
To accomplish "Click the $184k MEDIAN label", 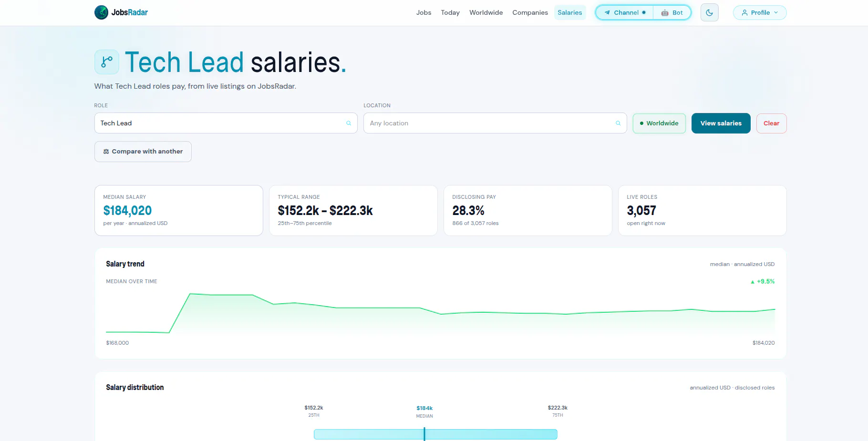I will click(x=424, y=411).
